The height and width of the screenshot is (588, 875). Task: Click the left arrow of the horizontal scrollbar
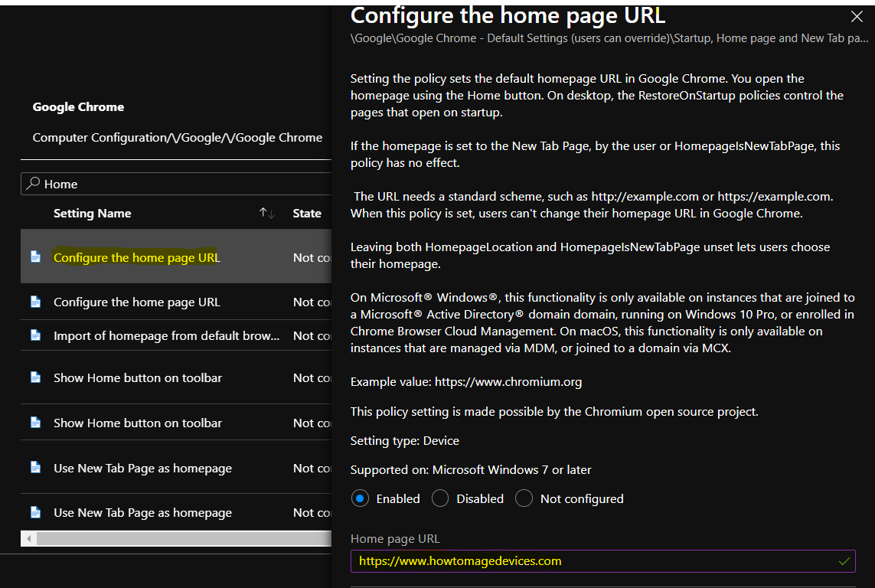click(28, 538)
